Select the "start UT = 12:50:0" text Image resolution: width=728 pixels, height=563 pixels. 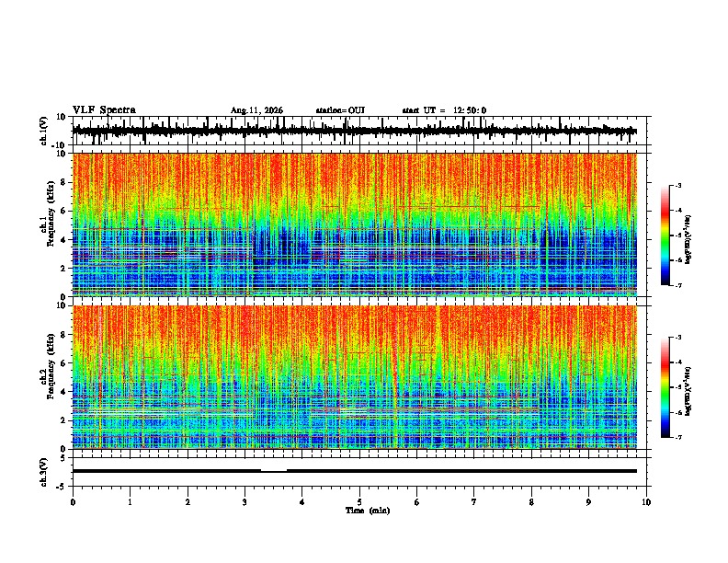click(x=444, y=110)
